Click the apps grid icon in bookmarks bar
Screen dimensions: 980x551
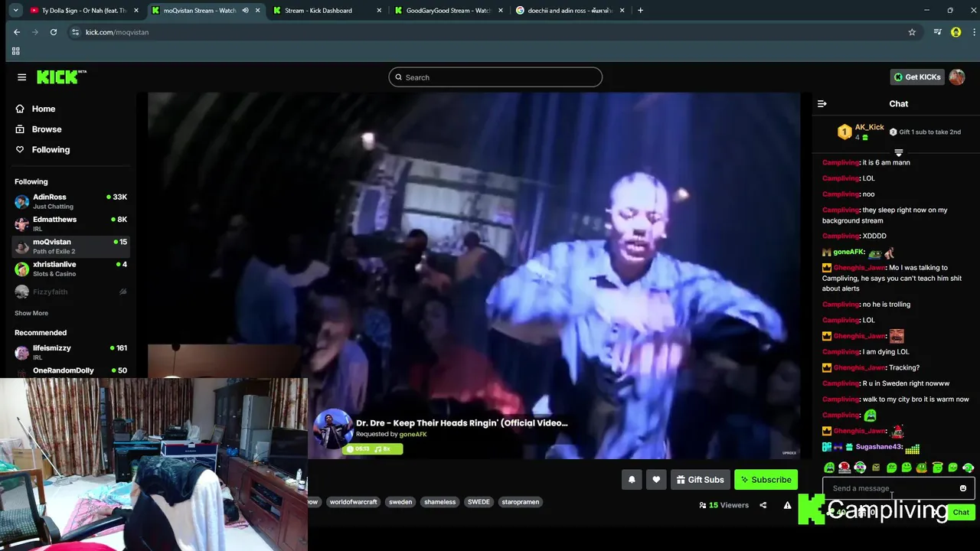[15, 51]
